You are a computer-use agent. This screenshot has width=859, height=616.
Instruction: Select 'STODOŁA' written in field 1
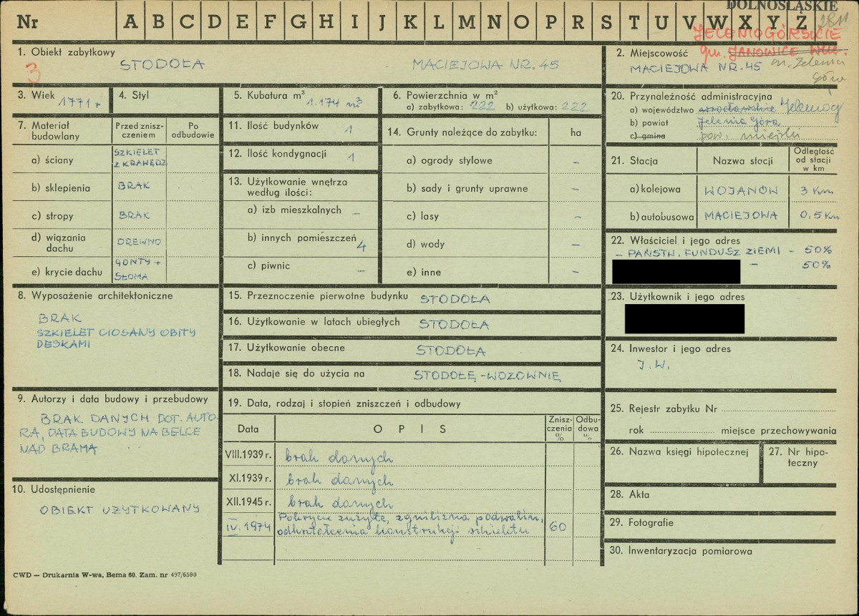[162, 64]
